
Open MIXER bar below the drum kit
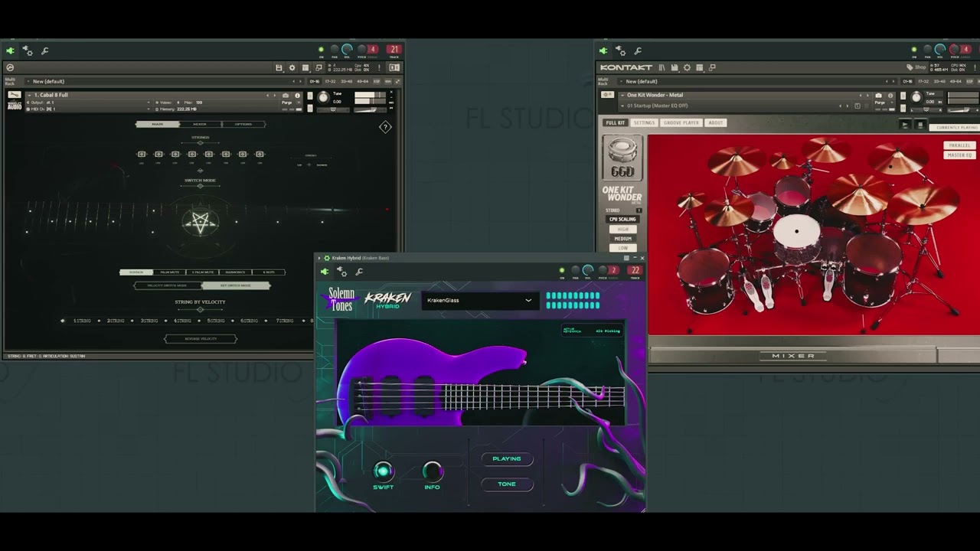click(792, 356)
